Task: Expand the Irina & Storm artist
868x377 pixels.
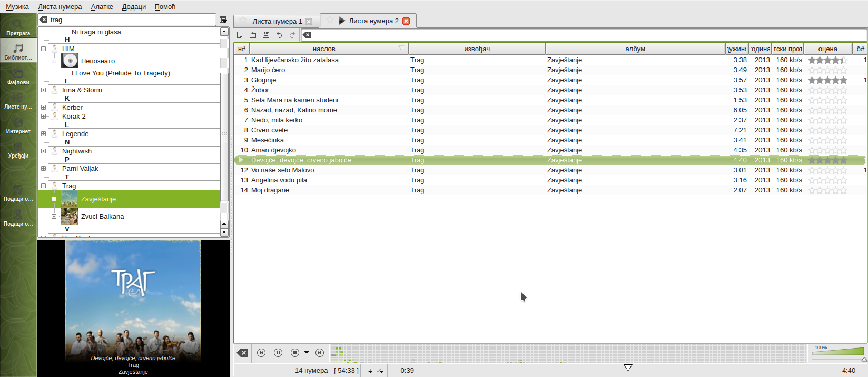Action: tap(44, 90)
